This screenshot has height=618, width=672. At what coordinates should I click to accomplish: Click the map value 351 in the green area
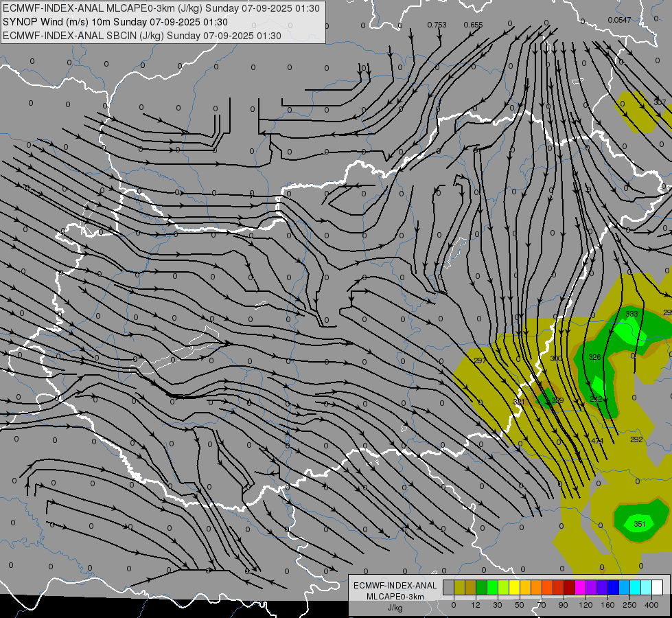pos(640,524)
